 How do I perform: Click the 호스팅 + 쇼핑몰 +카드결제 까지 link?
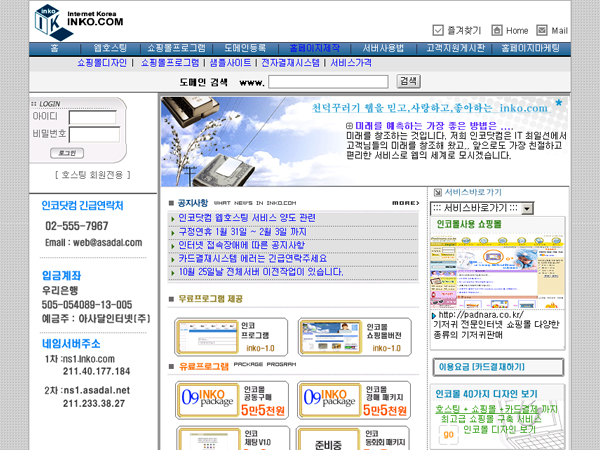point(496,409)
